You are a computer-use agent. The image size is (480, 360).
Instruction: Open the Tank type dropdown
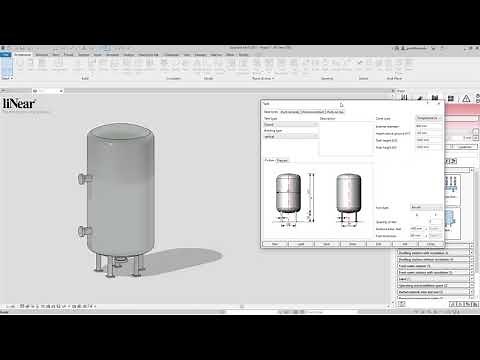pyautogui.click(x=291, y=125)
